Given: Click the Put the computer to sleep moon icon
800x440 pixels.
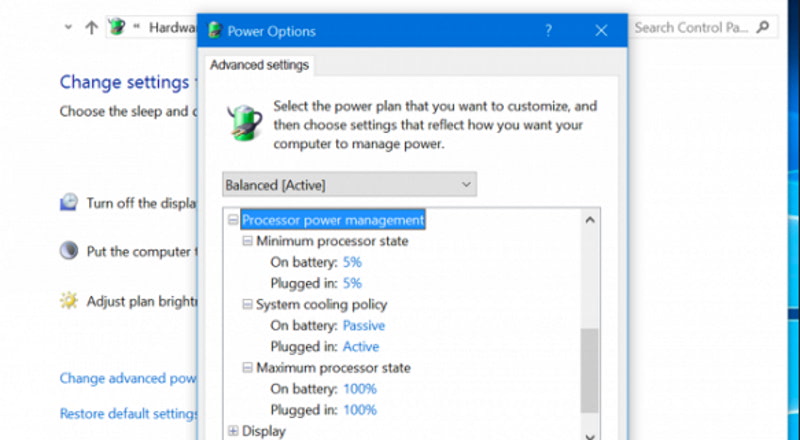Looking at the screenshot, I should [69, 251].
